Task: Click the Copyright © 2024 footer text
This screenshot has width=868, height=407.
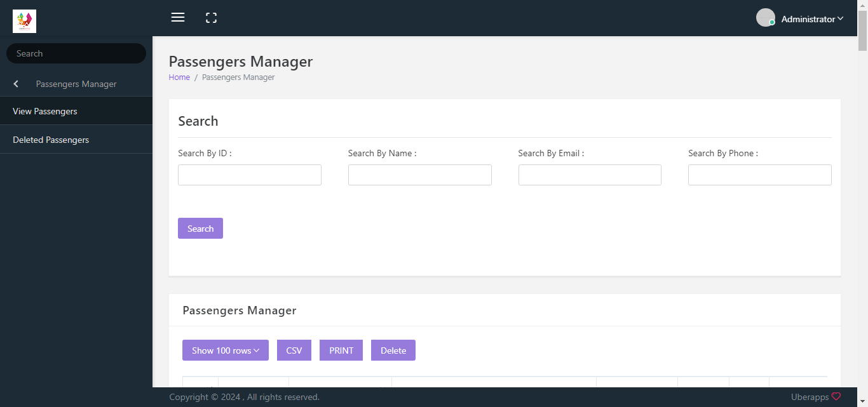Action: click(x=244, y=397)
